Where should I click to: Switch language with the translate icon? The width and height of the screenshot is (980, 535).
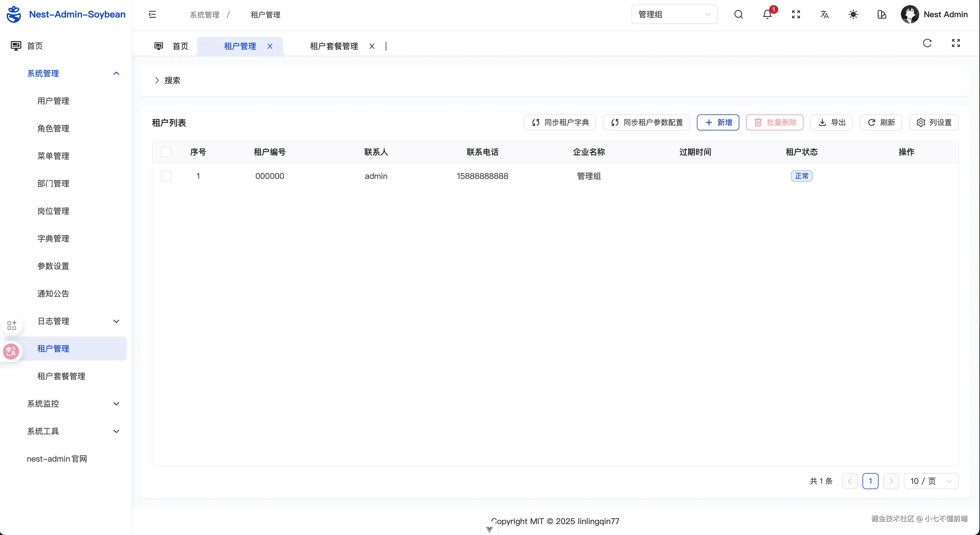click(x=824, y=14)
